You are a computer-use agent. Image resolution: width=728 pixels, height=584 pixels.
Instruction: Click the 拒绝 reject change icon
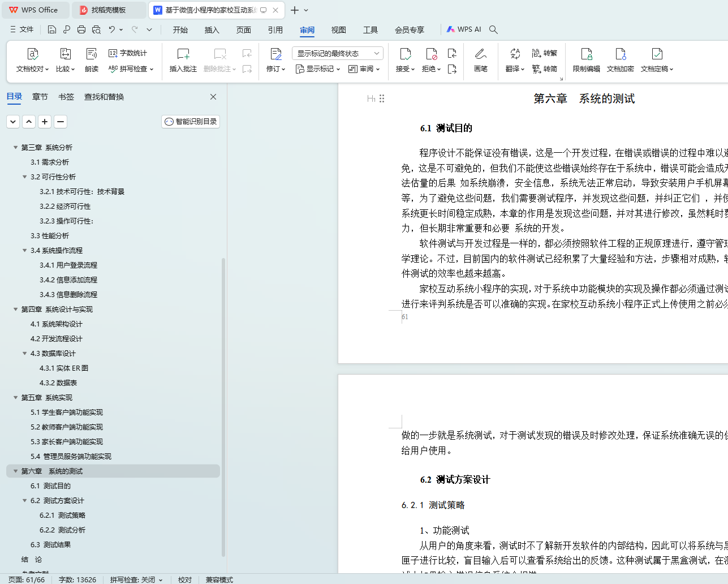[x=431, y=54]
